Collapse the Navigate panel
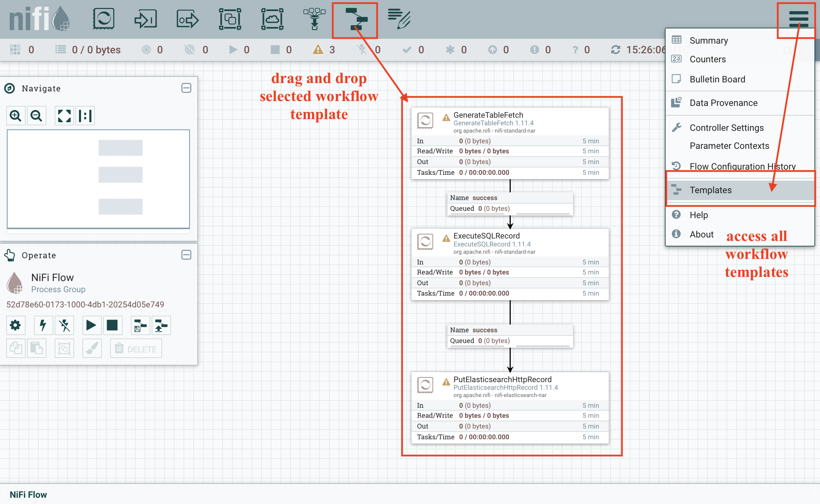The width and height of the screenshot is (820, 504). 186,88
